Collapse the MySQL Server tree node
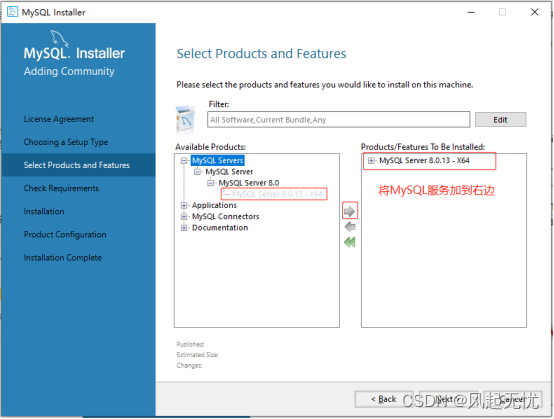This screenshot has width=554, height=419. tap(197, 172)
